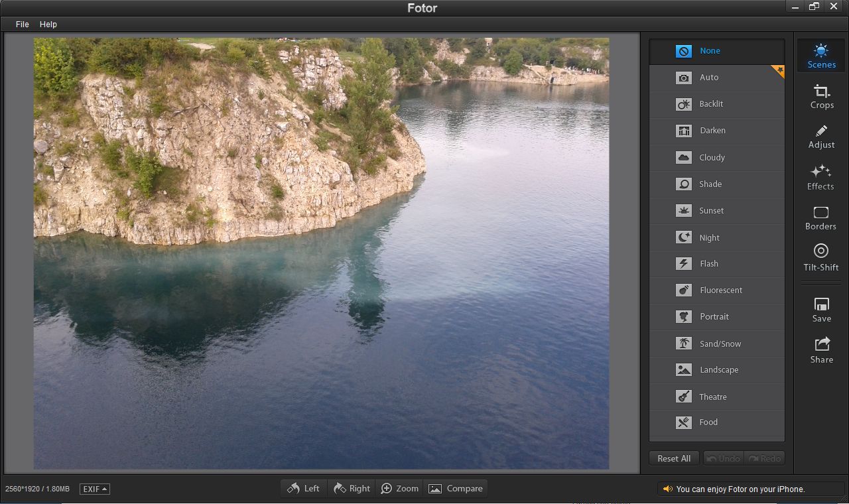Apply the Portrait scene icon
Screen dimensions: 849x504
point(684,316)
